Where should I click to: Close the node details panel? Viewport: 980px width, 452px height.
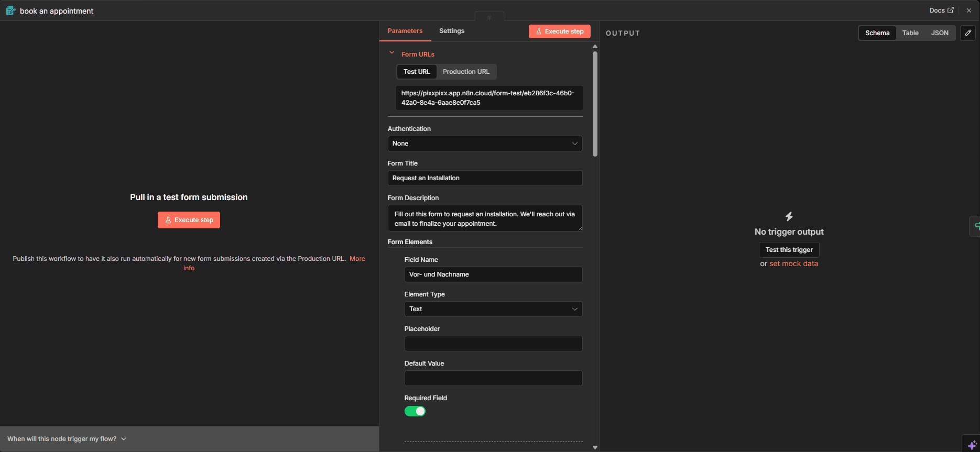pyautogui.click(x=969, y=10)
